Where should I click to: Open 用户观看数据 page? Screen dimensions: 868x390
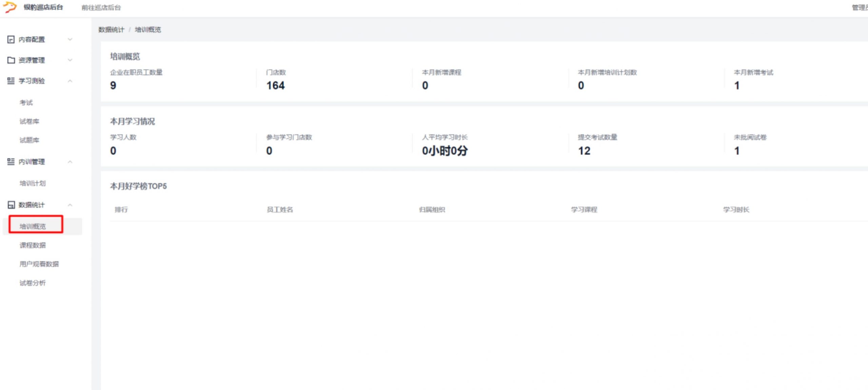pos(39,264)
